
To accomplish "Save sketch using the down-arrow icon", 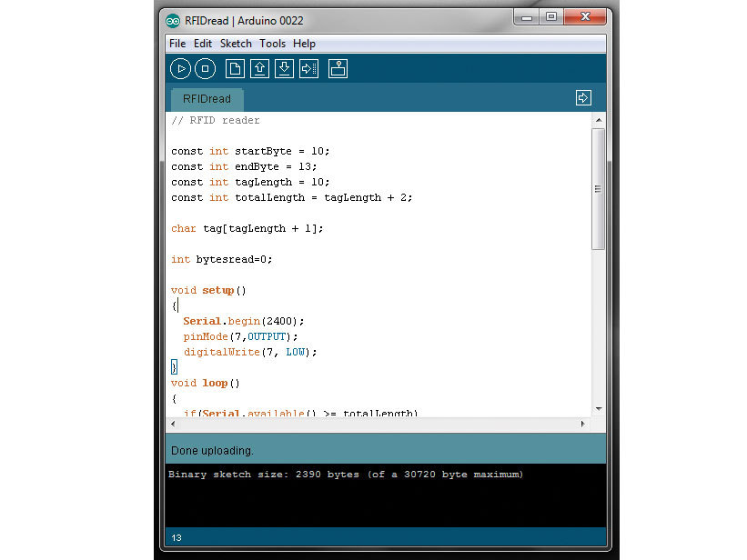I will tap(285, 69).
